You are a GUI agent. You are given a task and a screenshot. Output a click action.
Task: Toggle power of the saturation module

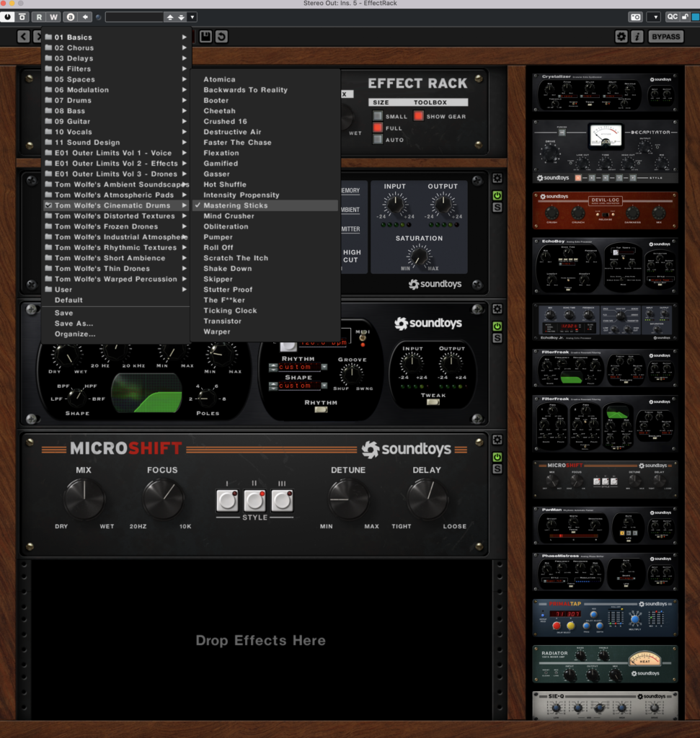(497, 195)
